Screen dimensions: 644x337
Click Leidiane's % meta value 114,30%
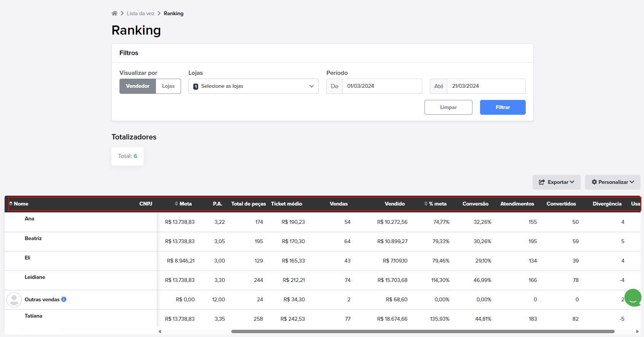pyautogui.click(x=440, y=280)
